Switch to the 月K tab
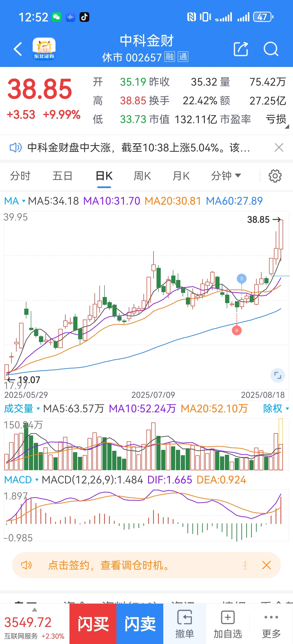 click(181, 176)
